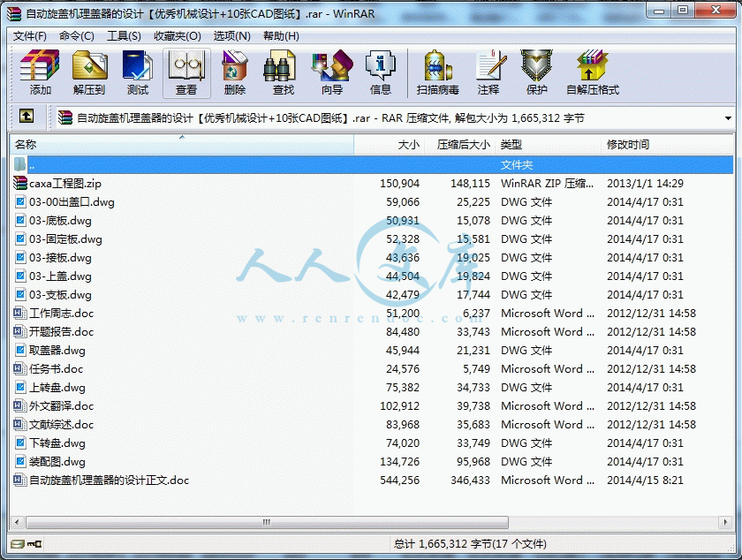Open the 文件(F) menu

click(x=29, y=36)
